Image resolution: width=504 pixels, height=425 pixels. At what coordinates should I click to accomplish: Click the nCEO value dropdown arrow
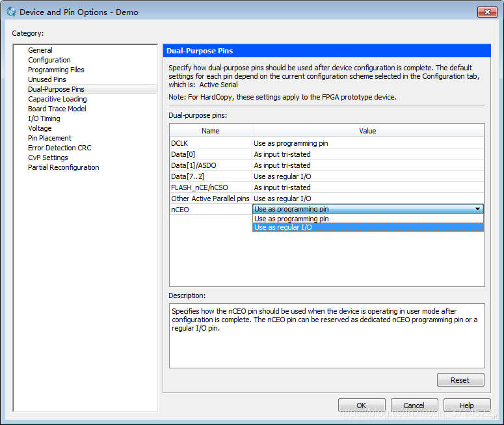pos(477,209)
